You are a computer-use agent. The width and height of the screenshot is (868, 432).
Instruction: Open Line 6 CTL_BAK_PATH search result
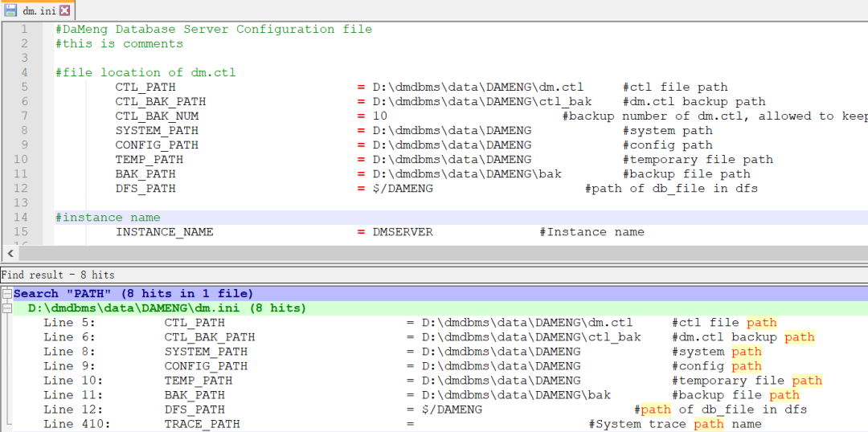point(209,337)
